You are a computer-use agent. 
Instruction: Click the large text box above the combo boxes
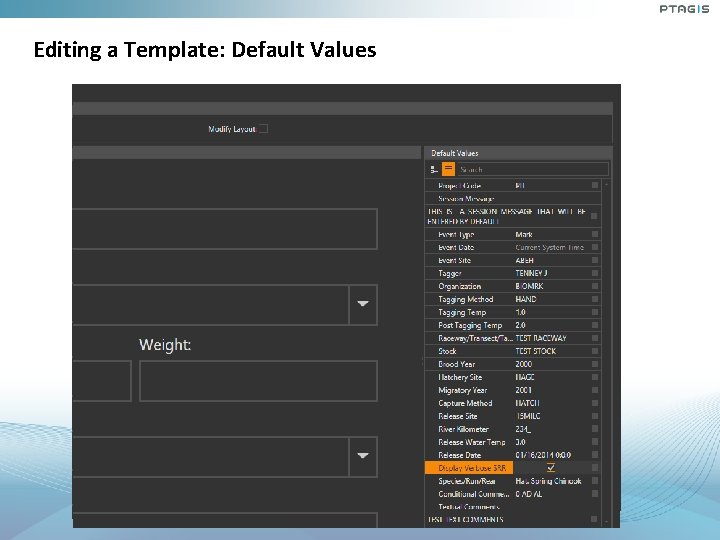(x=225, y=229)
